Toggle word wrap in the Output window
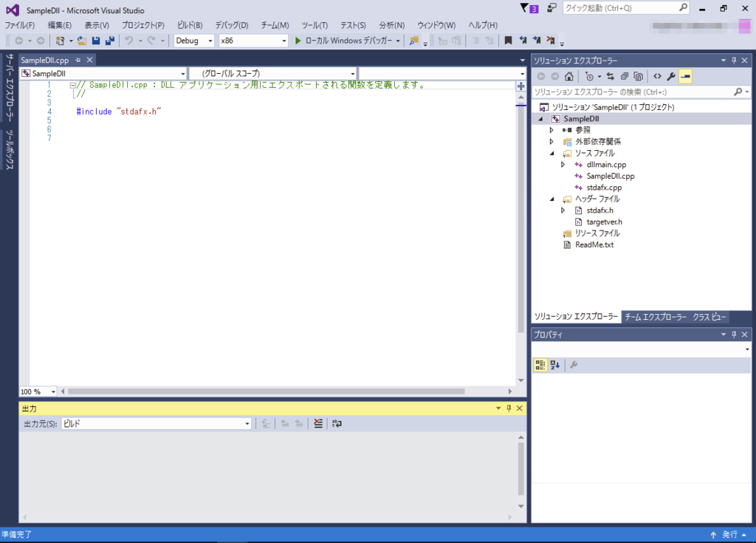Viewport: 756px width, 543px height. (337, 423)
